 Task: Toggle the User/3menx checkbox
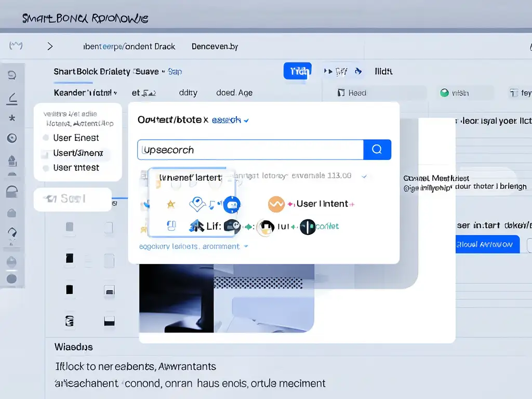tap(45, 154)
